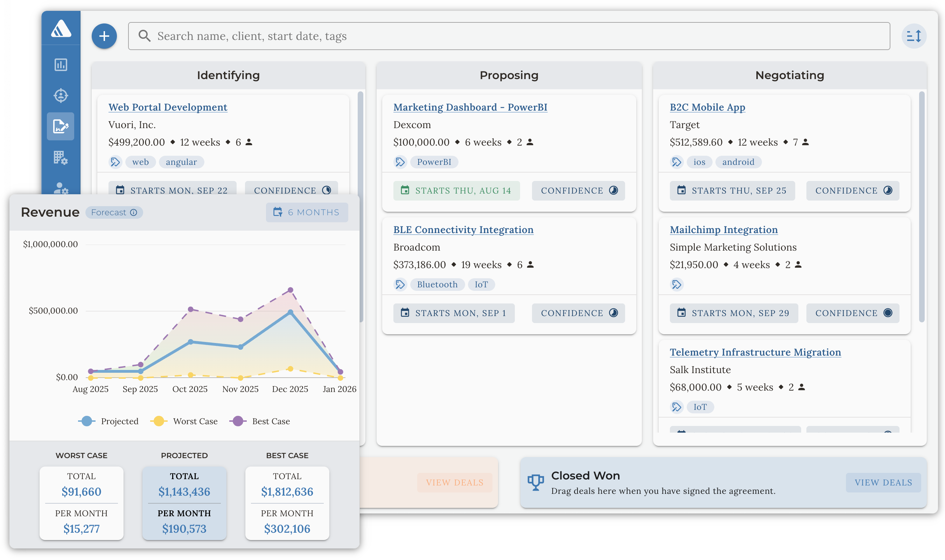Click the people icon on the Target card
This screenshot has height=560, width=945.
click(805, 142)
